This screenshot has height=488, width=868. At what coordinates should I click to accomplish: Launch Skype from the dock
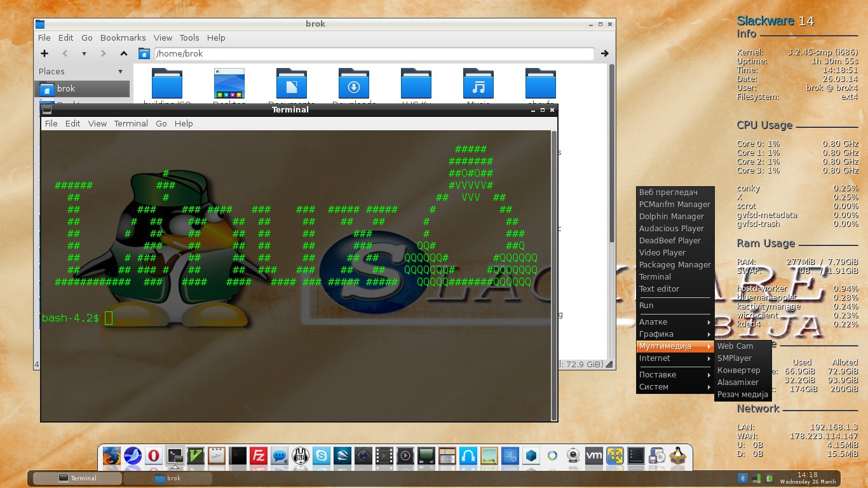(321, 456)
